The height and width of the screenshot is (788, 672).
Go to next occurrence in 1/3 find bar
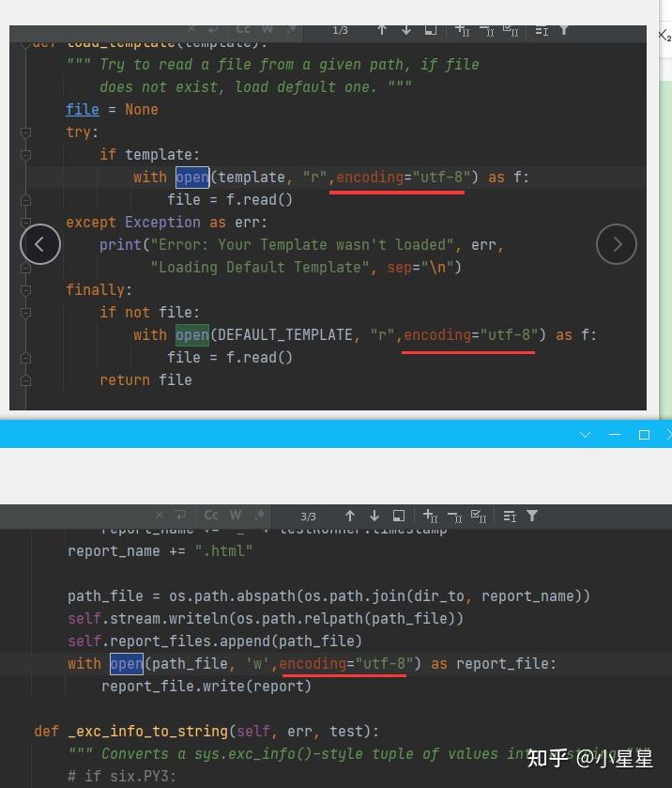click(406, 30)
